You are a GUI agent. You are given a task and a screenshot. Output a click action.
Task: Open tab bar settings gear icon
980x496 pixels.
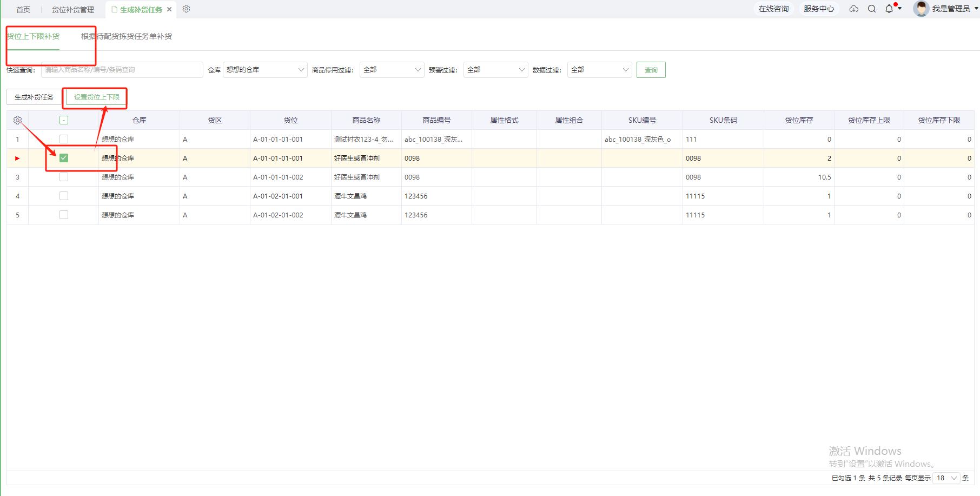click(186, 9)
